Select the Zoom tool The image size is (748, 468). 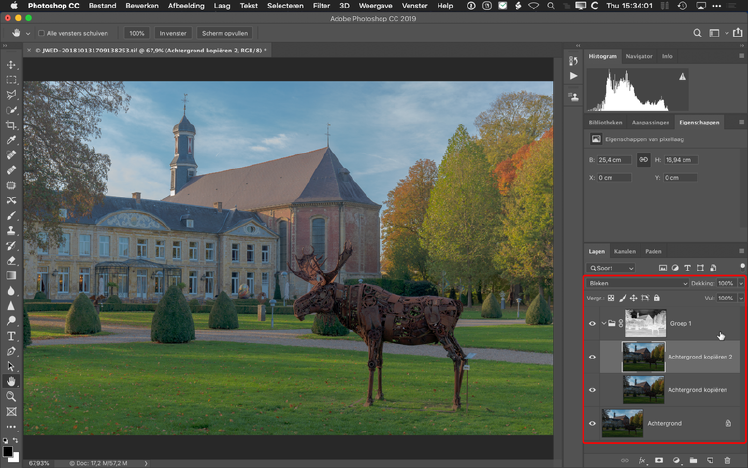pos(11,396)
